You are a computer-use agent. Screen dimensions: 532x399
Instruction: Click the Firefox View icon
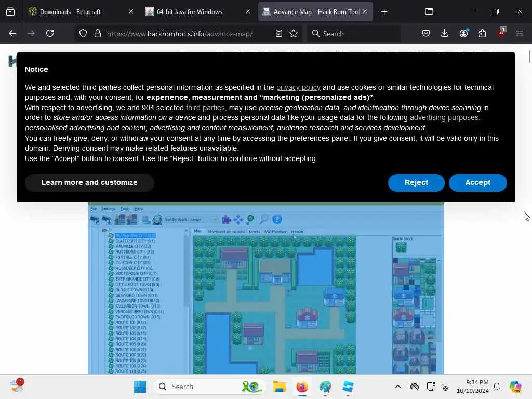pyautogui.click(x=10, y=12)
